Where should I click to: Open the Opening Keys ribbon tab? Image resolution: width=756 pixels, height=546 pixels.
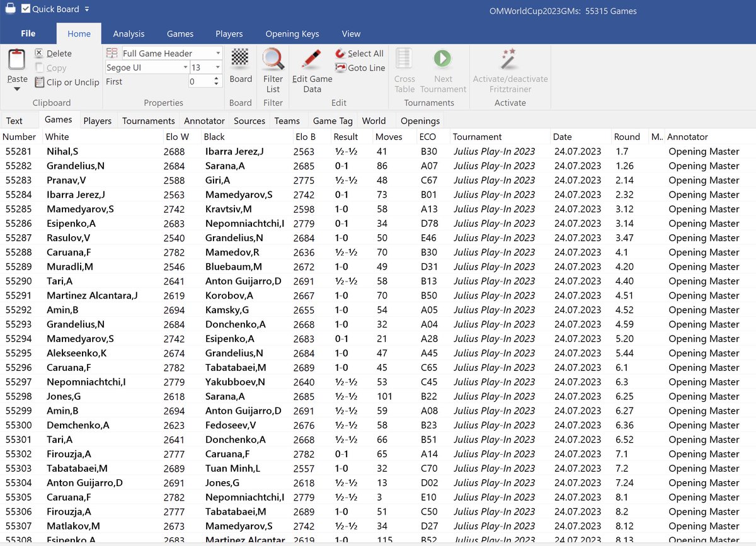(292, 34)
